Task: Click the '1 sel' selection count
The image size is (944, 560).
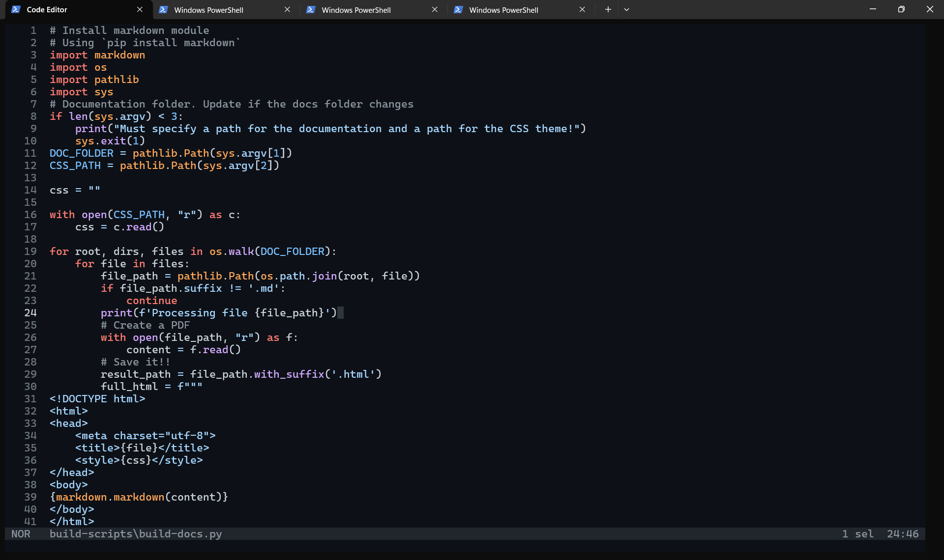Action: pos(857,534)
